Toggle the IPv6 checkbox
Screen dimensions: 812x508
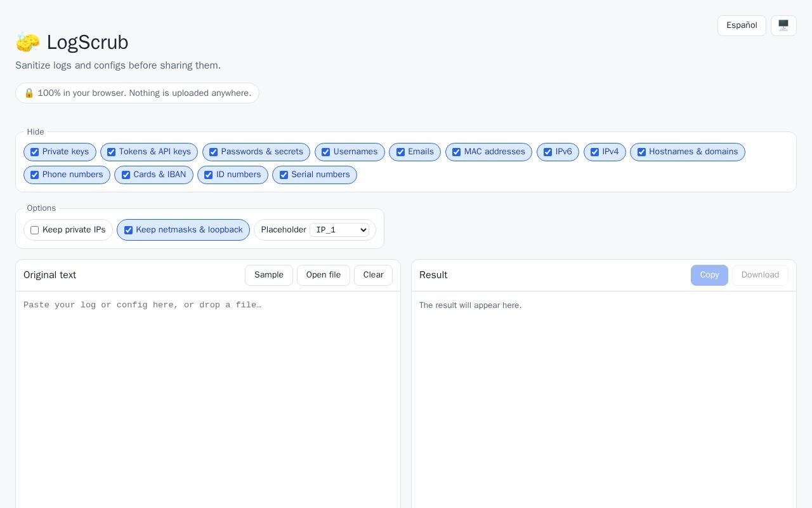pyautogui.click(x=548, y=152)
